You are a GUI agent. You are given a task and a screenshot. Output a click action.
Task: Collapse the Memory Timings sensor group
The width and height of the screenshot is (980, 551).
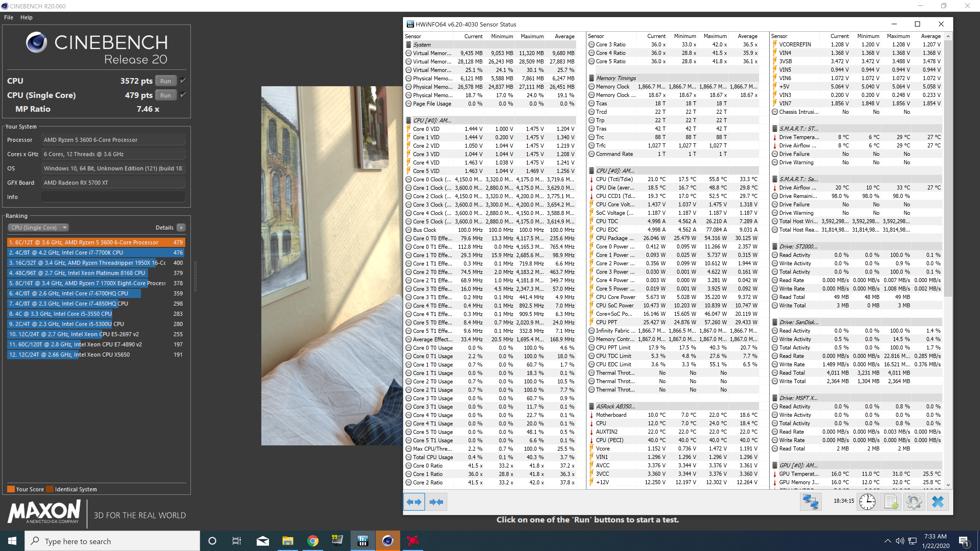click(592, 78)
